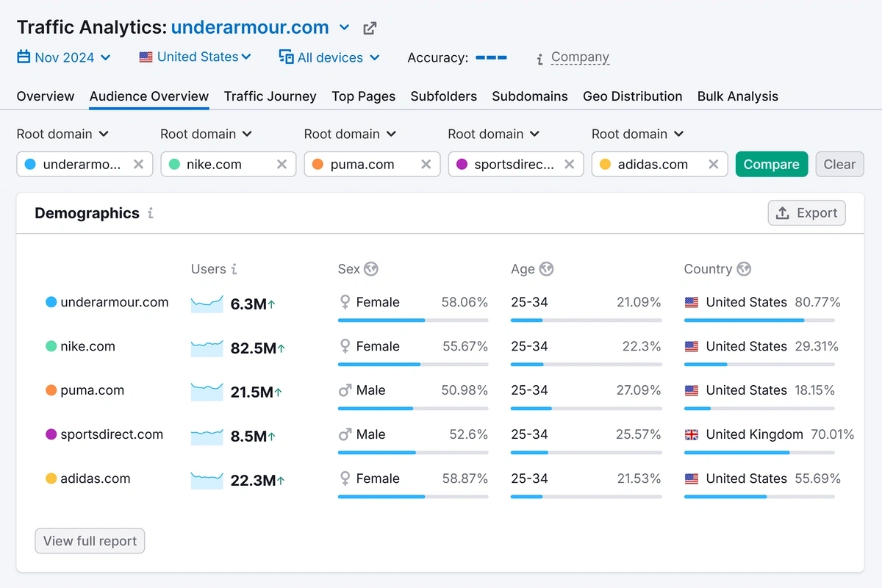Remove puma.com from comparison
This screenshot has width=882, height=588.
point(426,165)
